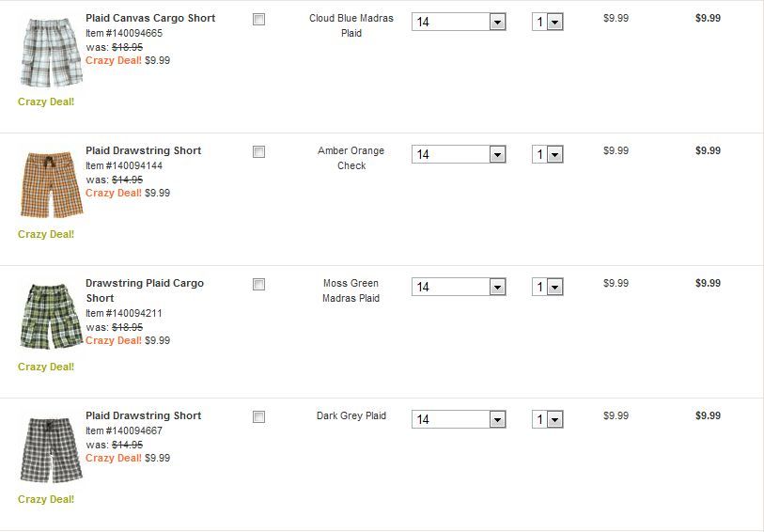Click the Plaid Drawstring Short title above Item #140094667
The image size is (764, 532).
(144, 415)
